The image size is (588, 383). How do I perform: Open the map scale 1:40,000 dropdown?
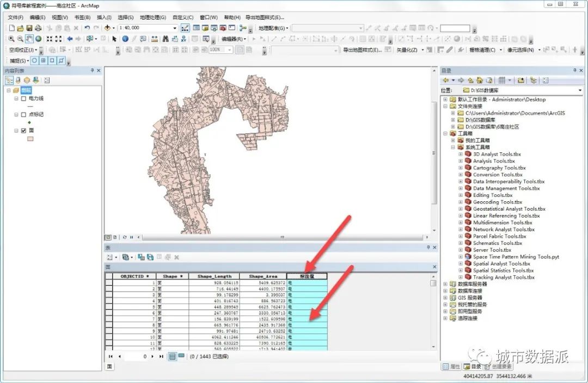[x=175, y=28]
